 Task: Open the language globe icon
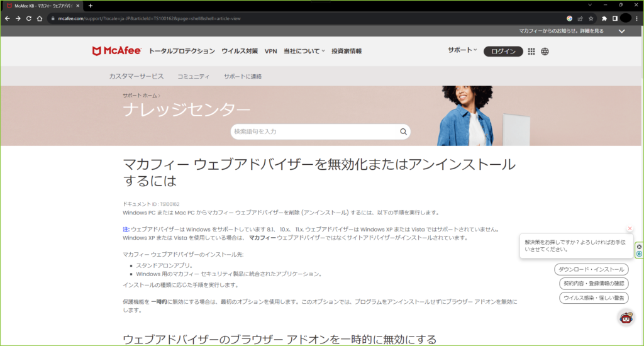545,52
